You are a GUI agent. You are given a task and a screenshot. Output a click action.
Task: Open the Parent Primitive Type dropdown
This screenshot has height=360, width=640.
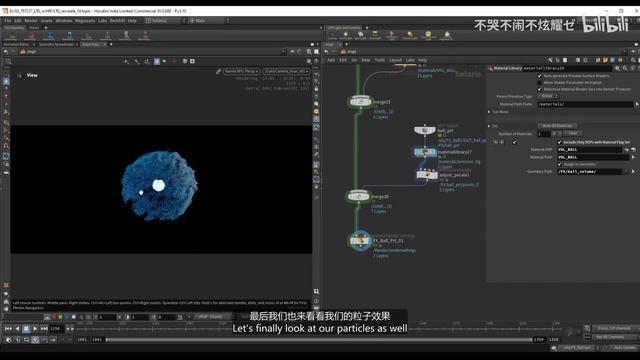click(547, 96)
